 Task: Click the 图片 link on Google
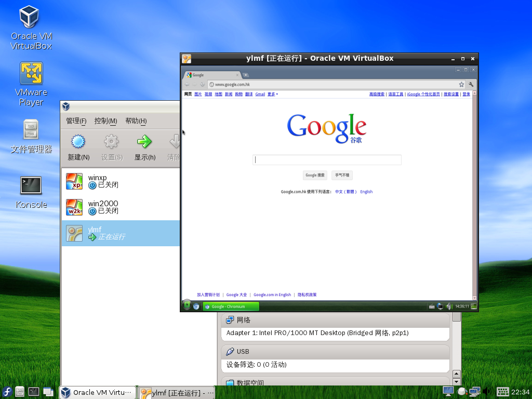(x=198, y=94)
